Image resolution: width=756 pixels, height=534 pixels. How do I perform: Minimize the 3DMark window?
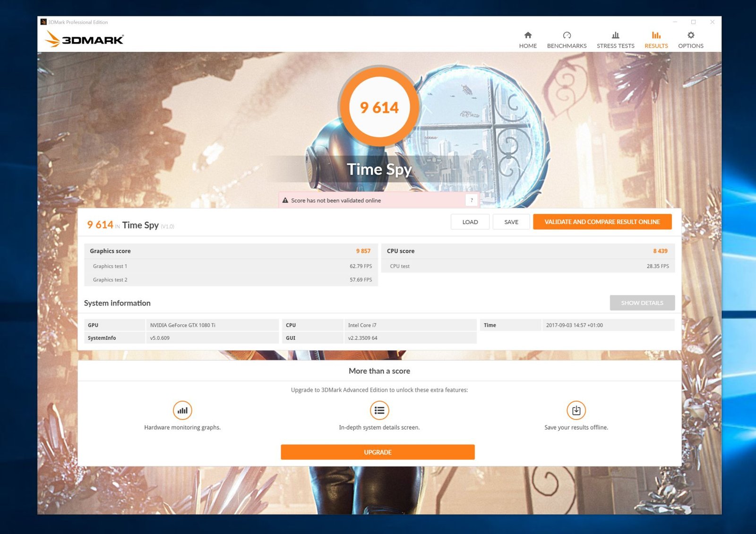(x=675, y=22)
